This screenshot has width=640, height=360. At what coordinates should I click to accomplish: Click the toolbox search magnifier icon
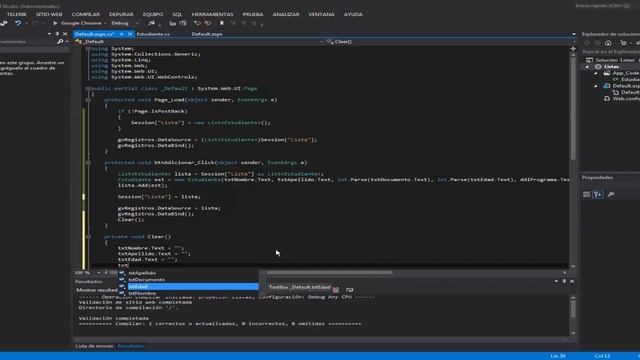(x=60, y=42)
